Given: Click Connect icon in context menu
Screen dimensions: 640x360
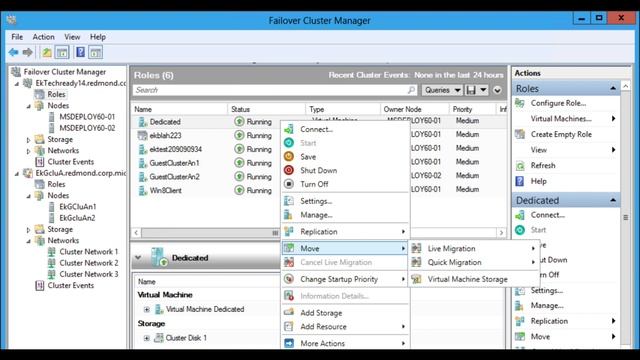Looking at the screenshot, I should [x=289, y=129].
